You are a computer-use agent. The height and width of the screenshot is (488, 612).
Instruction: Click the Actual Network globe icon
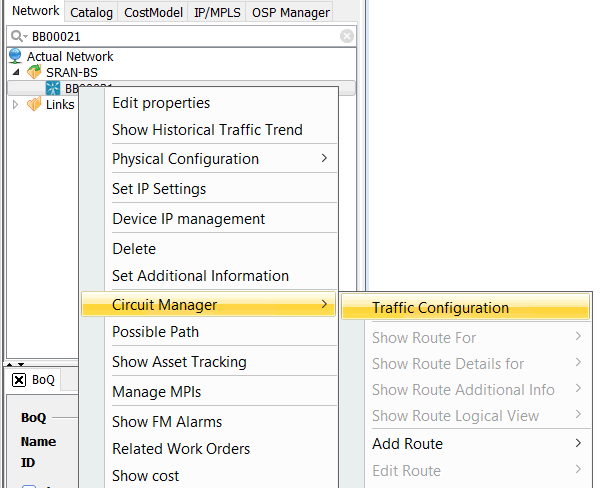coord(15,57)
